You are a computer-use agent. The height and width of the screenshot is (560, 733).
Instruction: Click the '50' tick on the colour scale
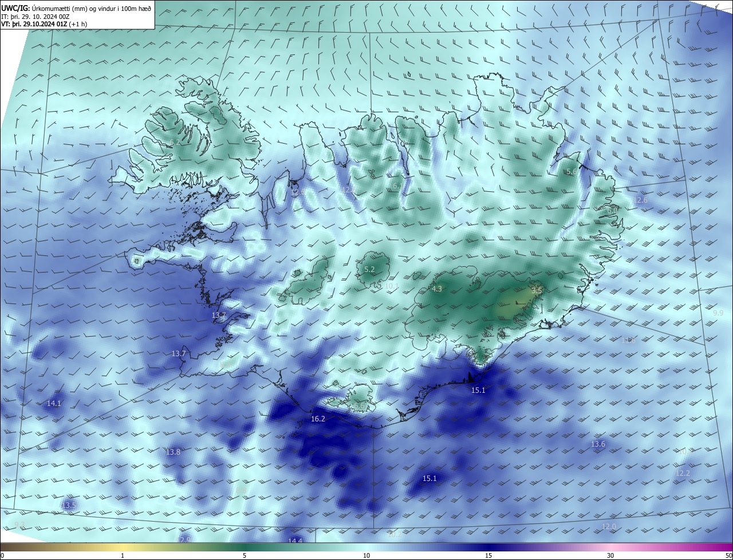coord(728,555)
